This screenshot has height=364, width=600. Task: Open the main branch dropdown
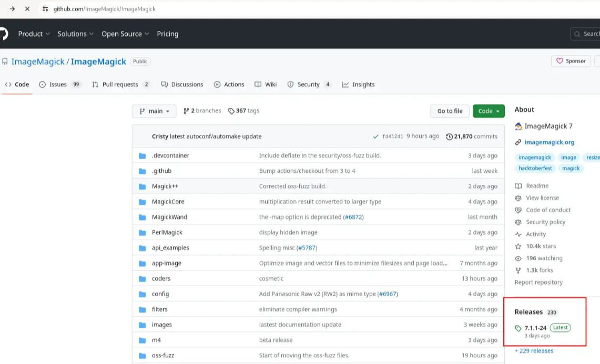(154, 111)
